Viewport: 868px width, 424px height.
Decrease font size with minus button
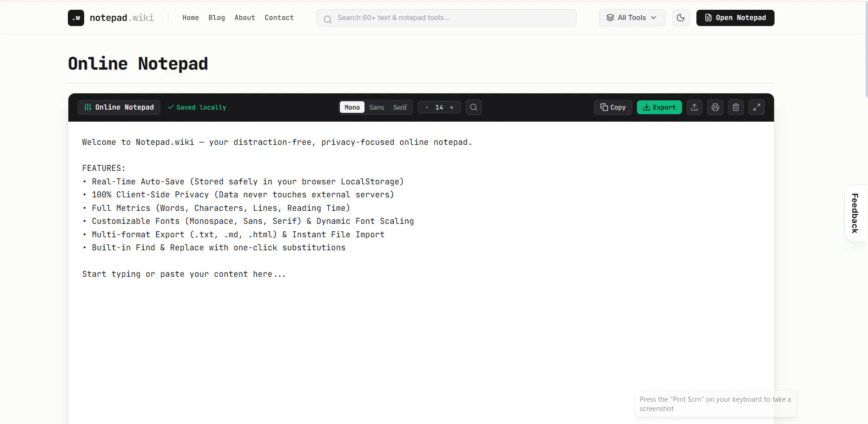[x=427, y=107]
